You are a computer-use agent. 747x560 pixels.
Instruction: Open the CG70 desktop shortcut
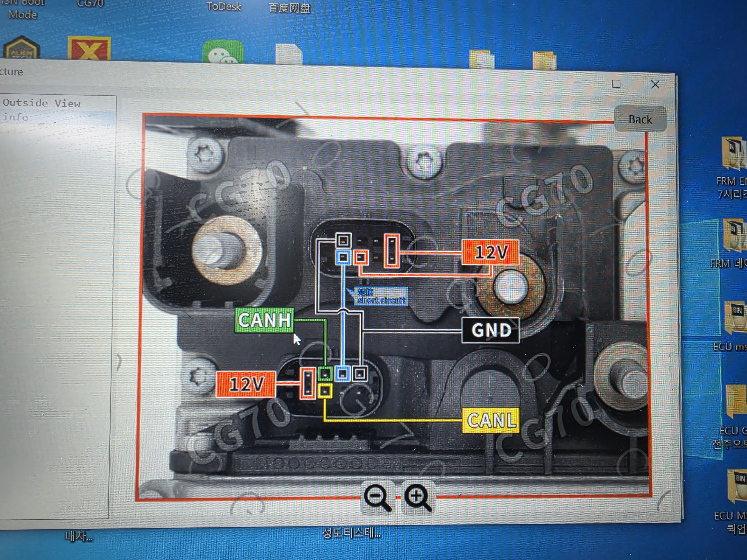[91, 3]
